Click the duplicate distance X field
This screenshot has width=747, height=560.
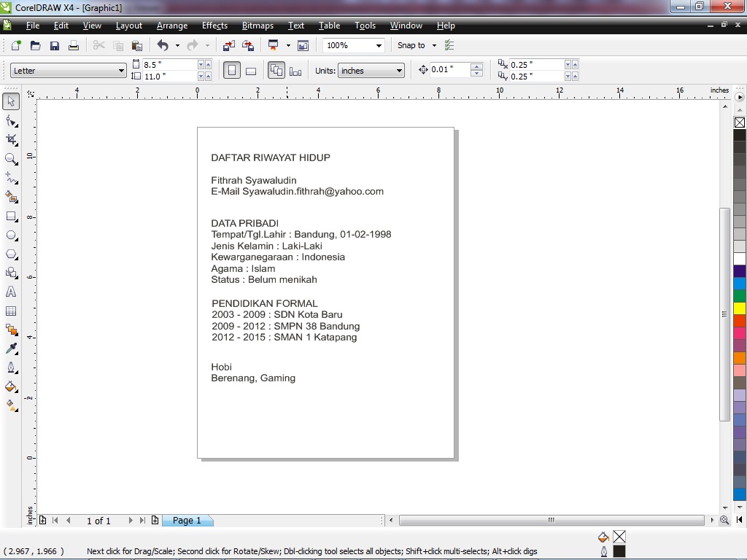tap(536, 64)
